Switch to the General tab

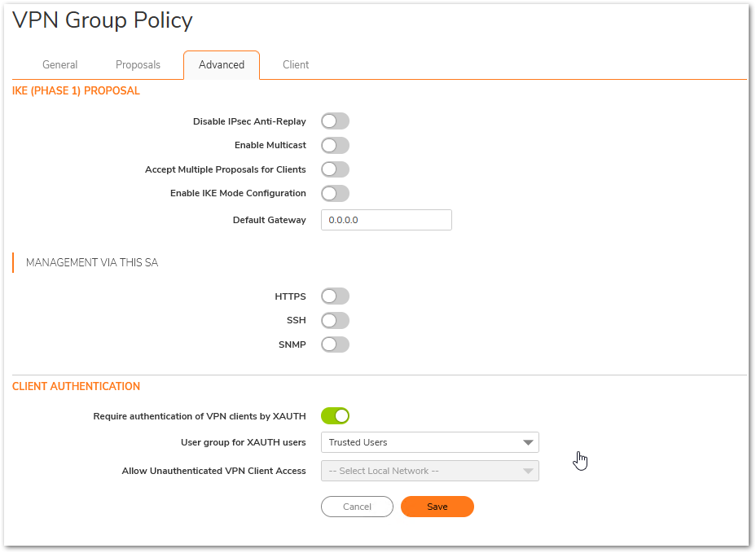[x=59, y=65]
